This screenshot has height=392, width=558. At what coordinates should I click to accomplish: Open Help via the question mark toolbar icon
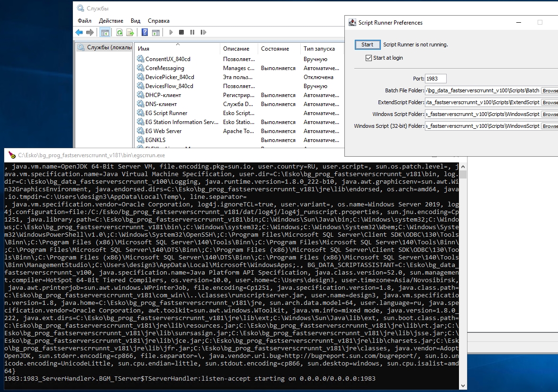tap(144, 32)
